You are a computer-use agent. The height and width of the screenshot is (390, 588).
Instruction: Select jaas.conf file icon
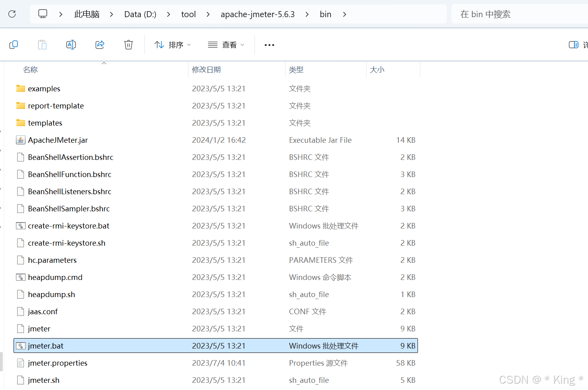click(x=21, y=311)
